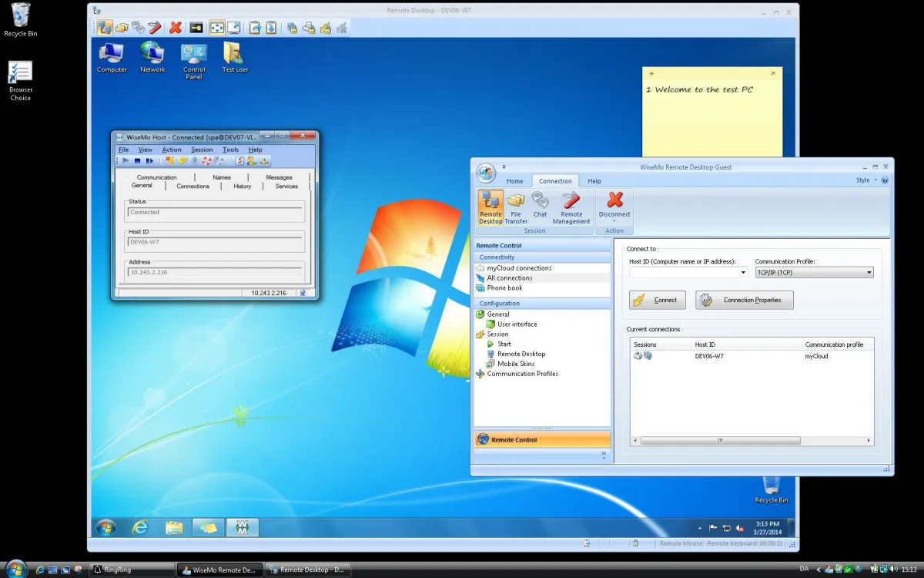The height and width of the screenshot is (578, 924).
Task: Toggle fit-window-to-screen icon in viewer toolbar
Action: (217, 28)
